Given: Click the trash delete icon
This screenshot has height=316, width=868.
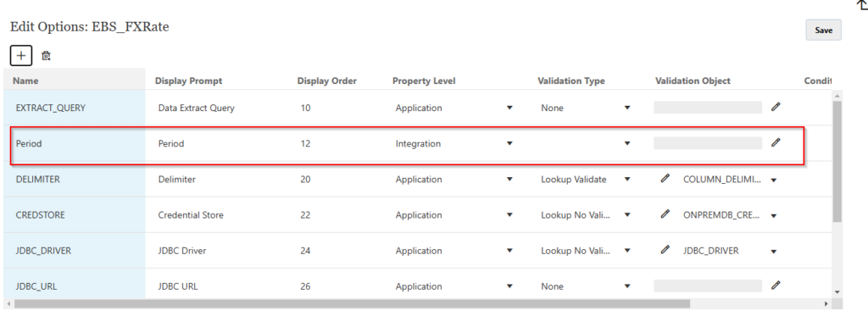Looking at the screenshot, I should [x=46, y=56].
